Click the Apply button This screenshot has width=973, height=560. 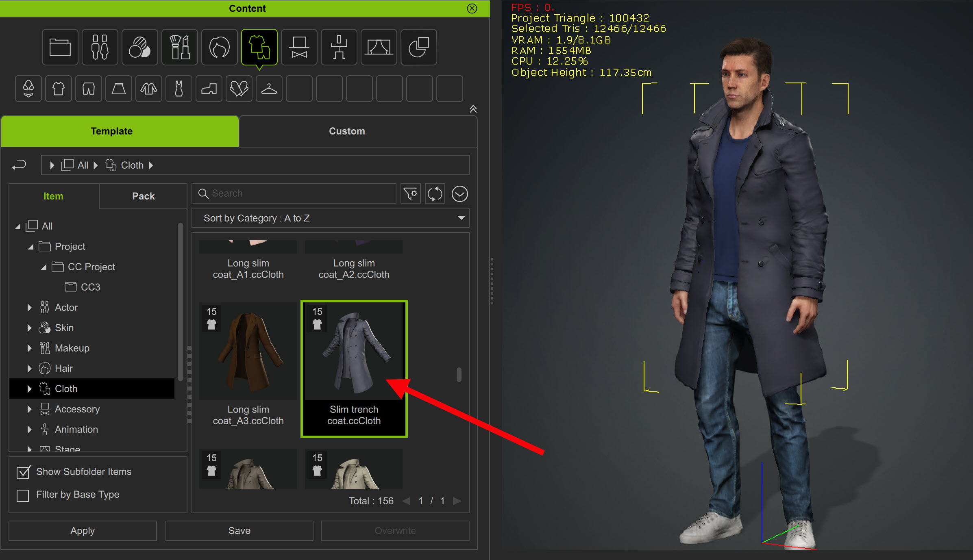tap(83, 531)
